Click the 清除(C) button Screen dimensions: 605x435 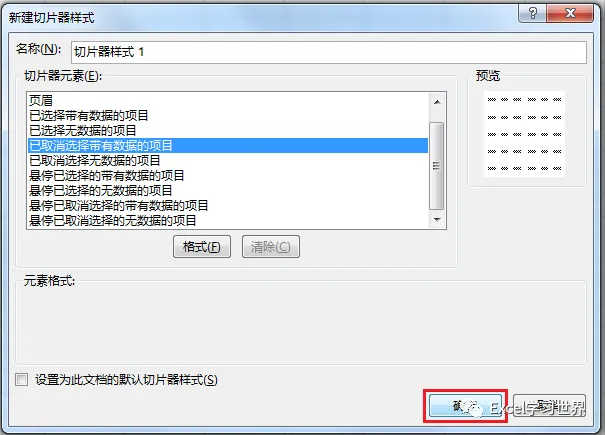(270, 247)
